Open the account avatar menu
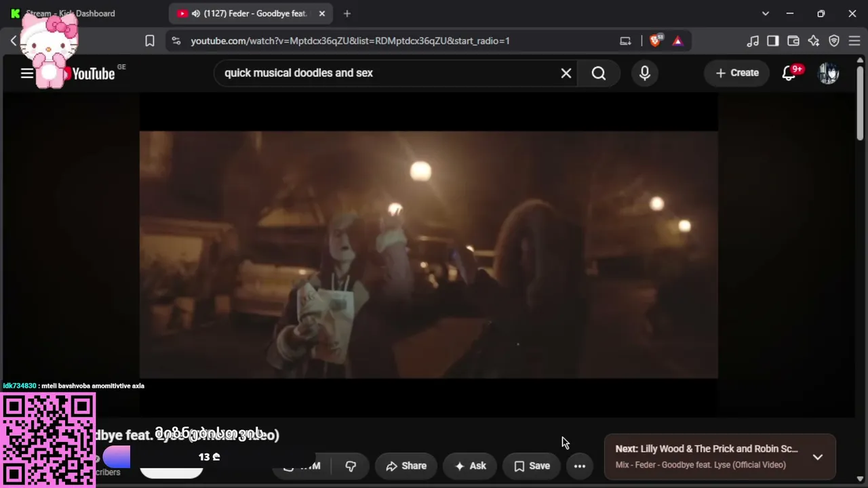868x488 pixels. (829, 73)
